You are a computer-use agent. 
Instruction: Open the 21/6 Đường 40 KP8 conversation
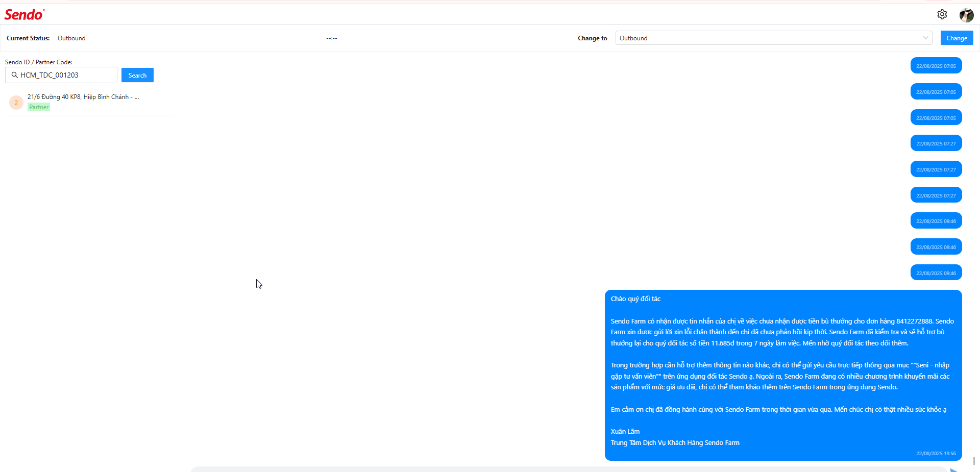click(89, 102)
